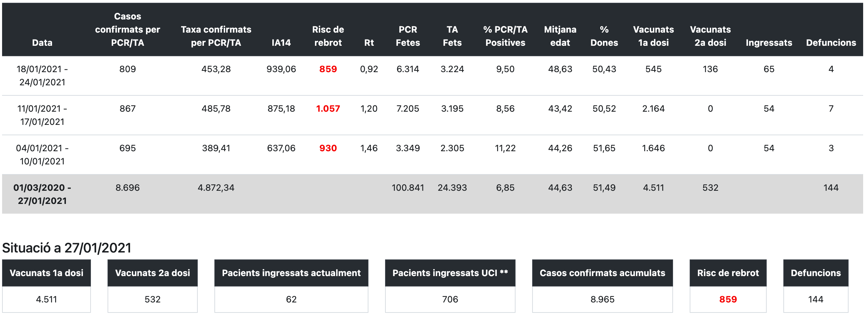The width and height of the screenshot is (868, 317).
Task: Click the Casos confirmats acumulats value 8.965
Action: click(602, 299)
